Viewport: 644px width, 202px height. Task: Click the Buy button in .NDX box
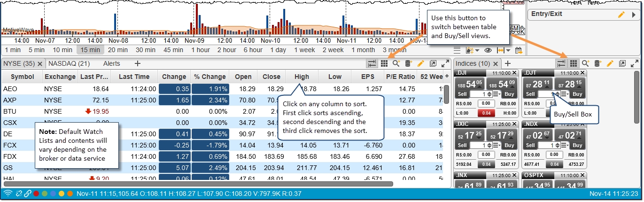pos(578,146)
